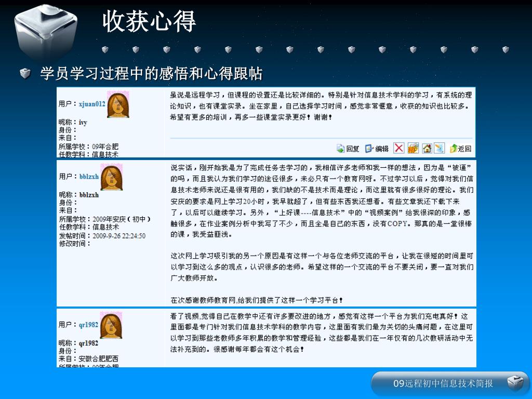The image size is (532, 399).
Task: Click the 编辑 label text
Action: [x=382, y=149]
